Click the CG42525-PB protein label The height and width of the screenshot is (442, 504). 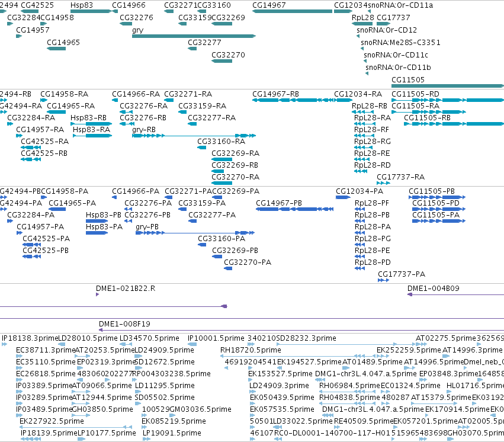click(46, 251)
